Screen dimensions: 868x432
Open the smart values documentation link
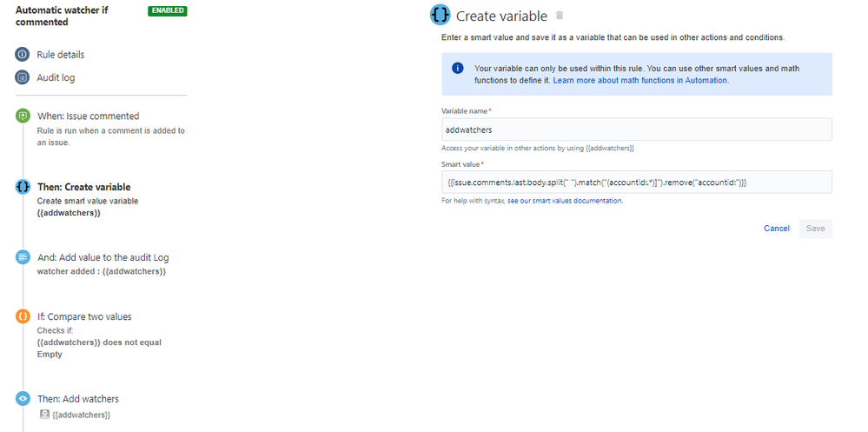pos(565,201)
